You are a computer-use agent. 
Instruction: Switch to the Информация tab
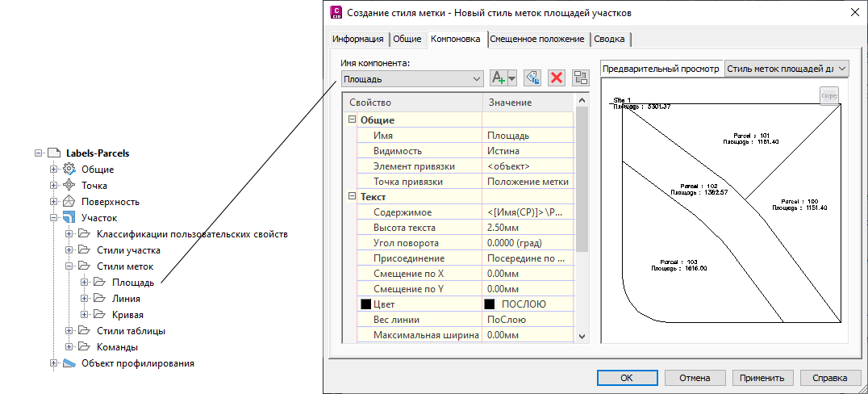357,39
